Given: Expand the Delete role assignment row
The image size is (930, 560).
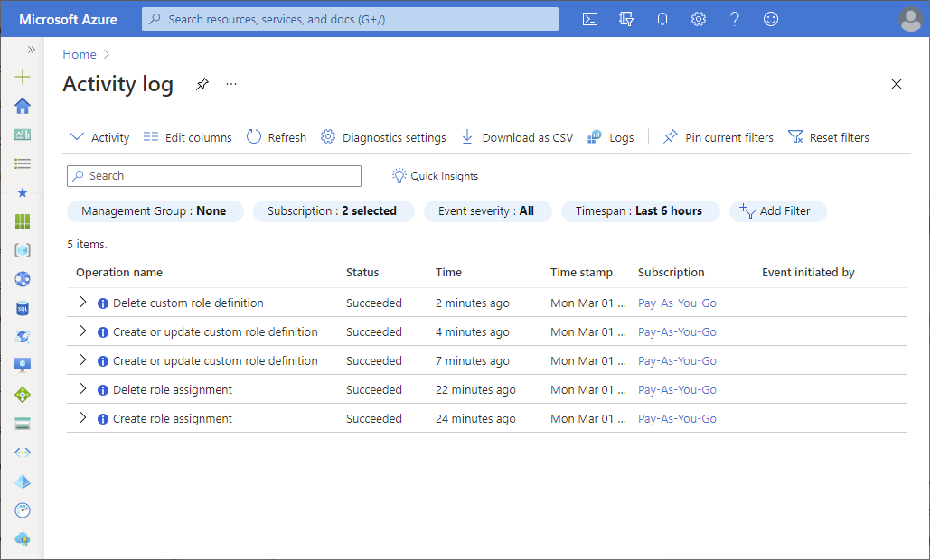Looking at the screenshot, I should coord(83,389).
